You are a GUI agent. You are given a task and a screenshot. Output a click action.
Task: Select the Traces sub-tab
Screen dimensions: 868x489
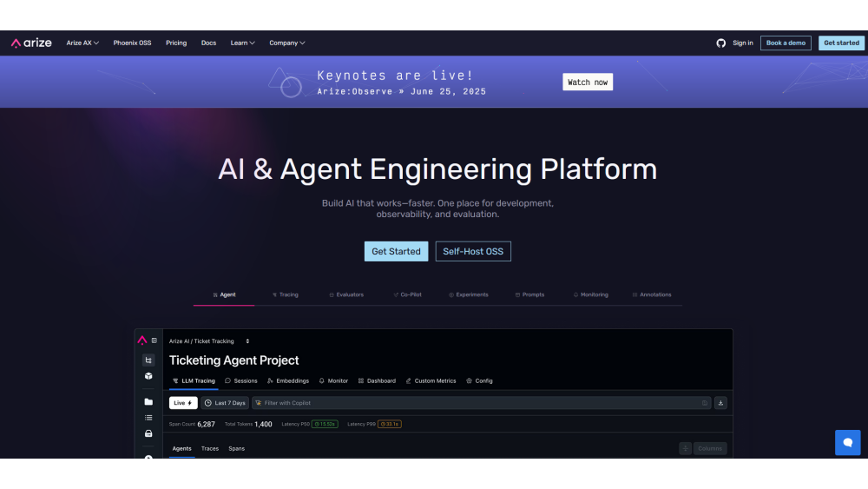click(210, 448)
